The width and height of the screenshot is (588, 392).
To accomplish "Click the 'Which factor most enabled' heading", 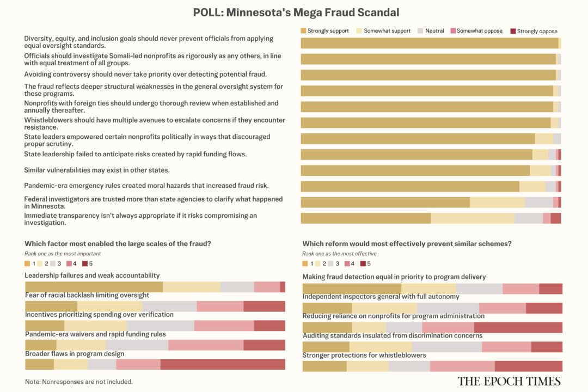I will (118, 244).
